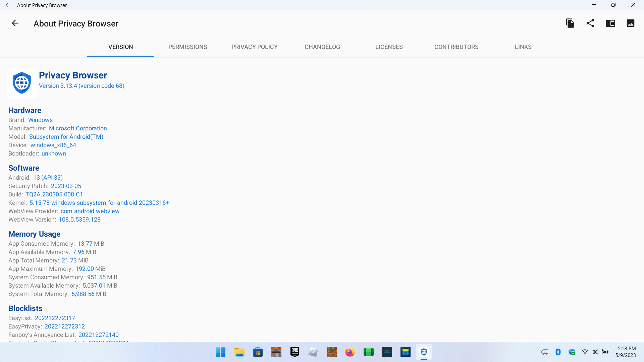Open the Bluetooth tray icon
The image size is (644, 362).
tap(558, 352)
